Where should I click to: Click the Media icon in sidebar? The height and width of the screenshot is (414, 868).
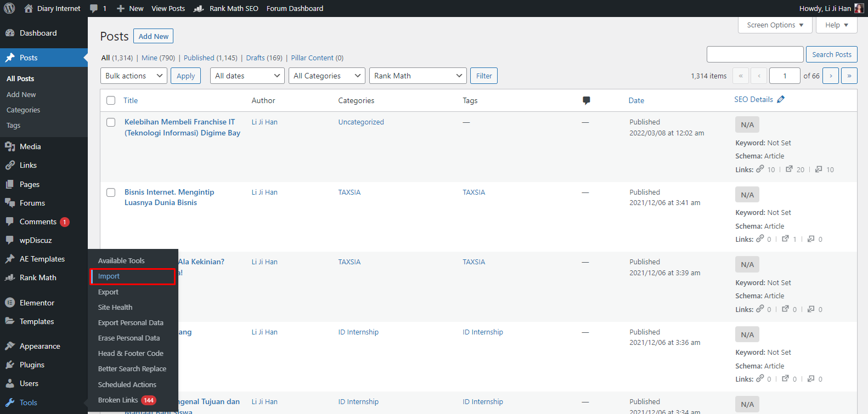[x=10, y=146]
